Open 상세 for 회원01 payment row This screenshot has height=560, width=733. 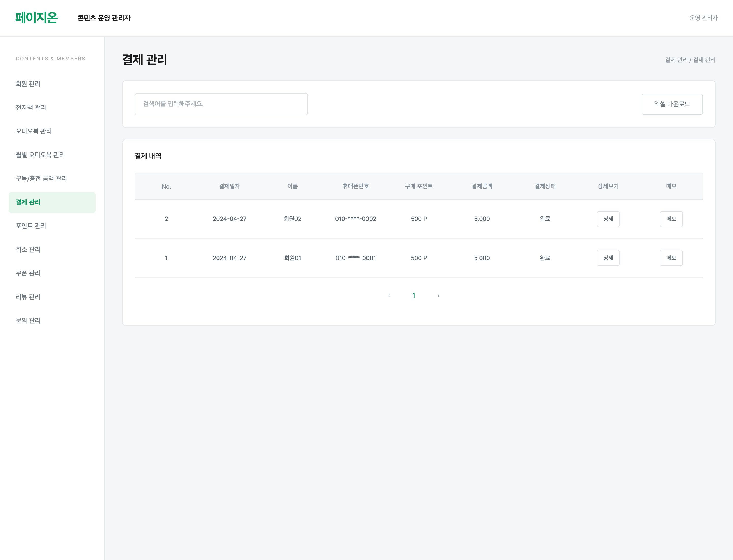point(608,258)
